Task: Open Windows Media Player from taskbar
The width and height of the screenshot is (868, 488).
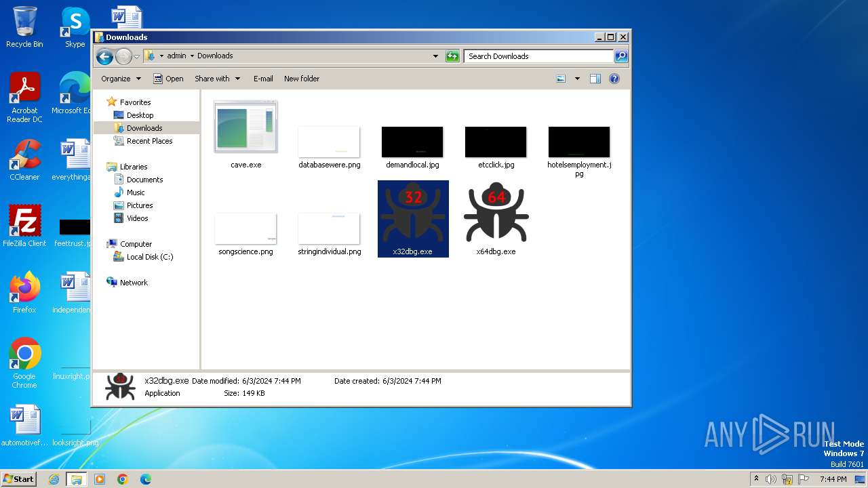Action: tap(100, 479)
